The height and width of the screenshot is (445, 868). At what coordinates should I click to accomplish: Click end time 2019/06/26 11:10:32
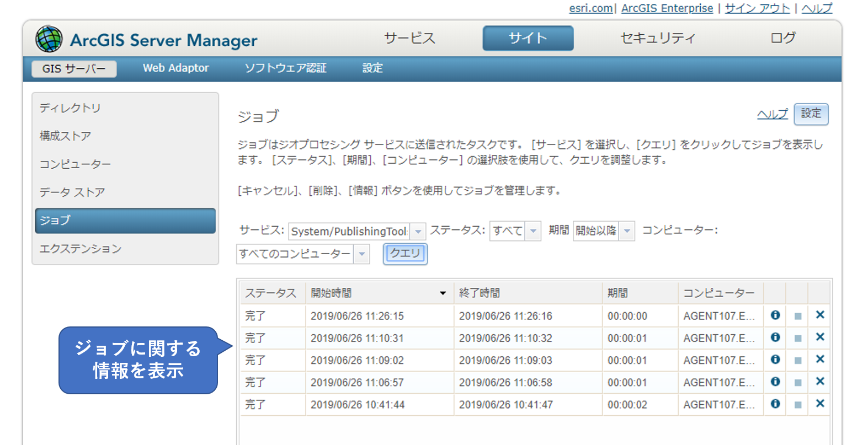pos(505,338)
